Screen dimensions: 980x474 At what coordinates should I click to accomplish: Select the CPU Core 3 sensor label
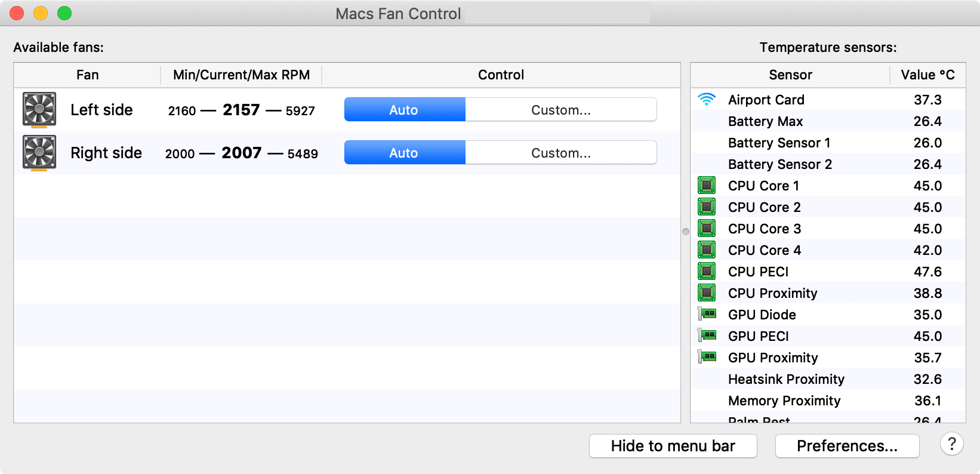[x=765, y=229]
